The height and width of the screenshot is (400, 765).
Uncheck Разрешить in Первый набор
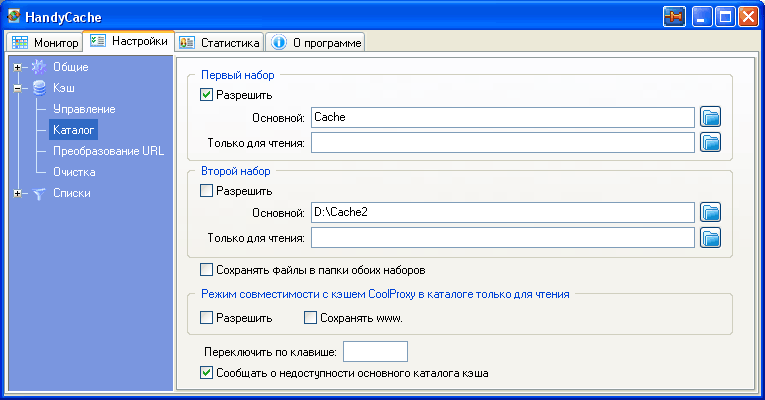(x=207, y=95)
